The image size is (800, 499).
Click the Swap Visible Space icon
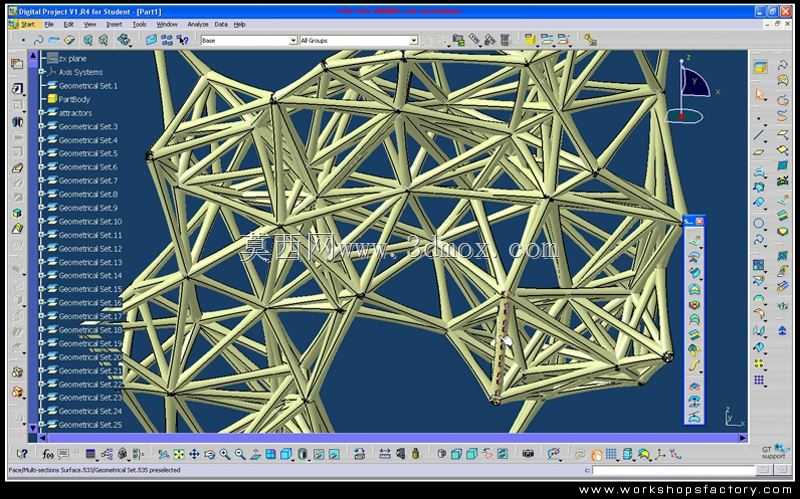click(334, 454)
